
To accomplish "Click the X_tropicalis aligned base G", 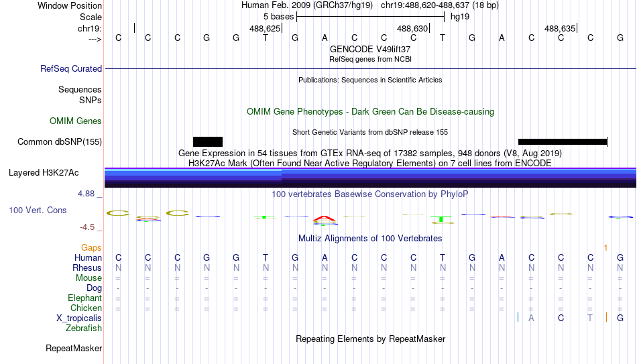I will 620,318.
